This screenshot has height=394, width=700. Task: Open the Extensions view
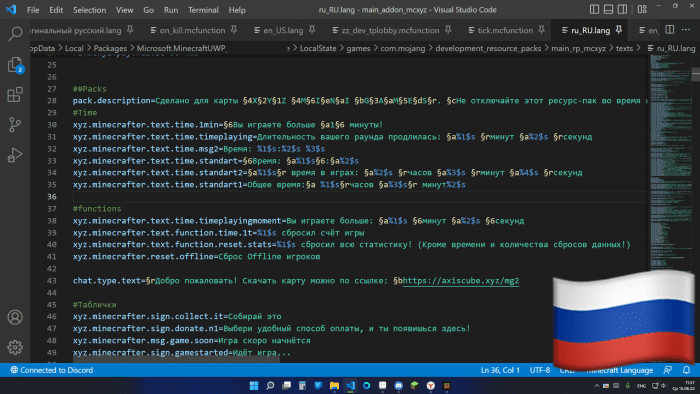15,95
